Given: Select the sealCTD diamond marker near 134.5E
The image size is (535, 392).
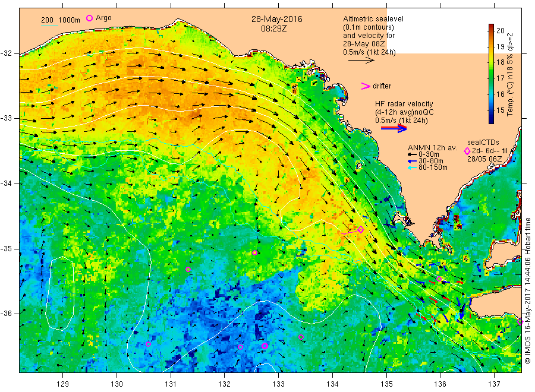Looking at the screenshot, I should click(361, 230).
